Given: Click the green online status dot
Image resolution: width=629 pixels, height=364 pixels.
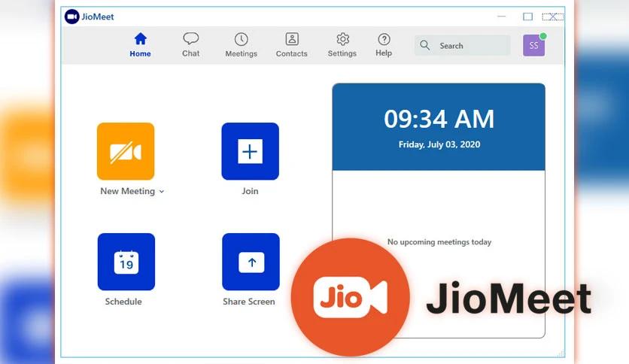Looking at the screenshot, I should [x=543, y=36].
